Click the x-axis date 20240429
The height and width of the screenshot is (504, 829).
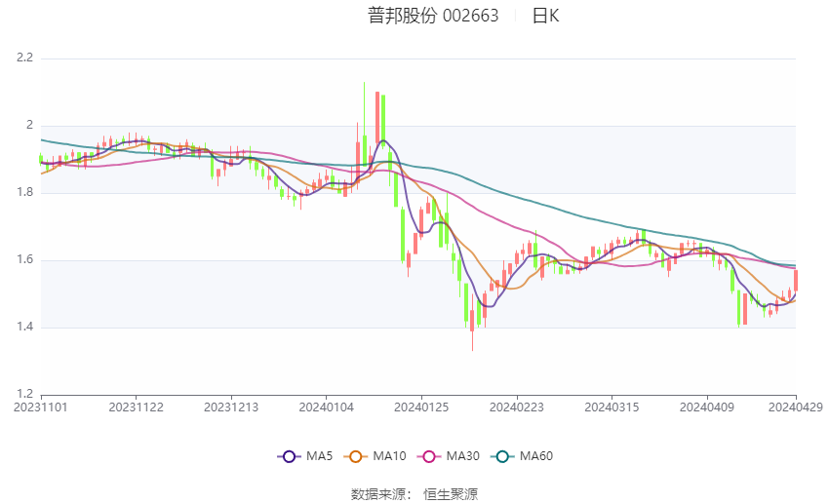coord(796,407)
